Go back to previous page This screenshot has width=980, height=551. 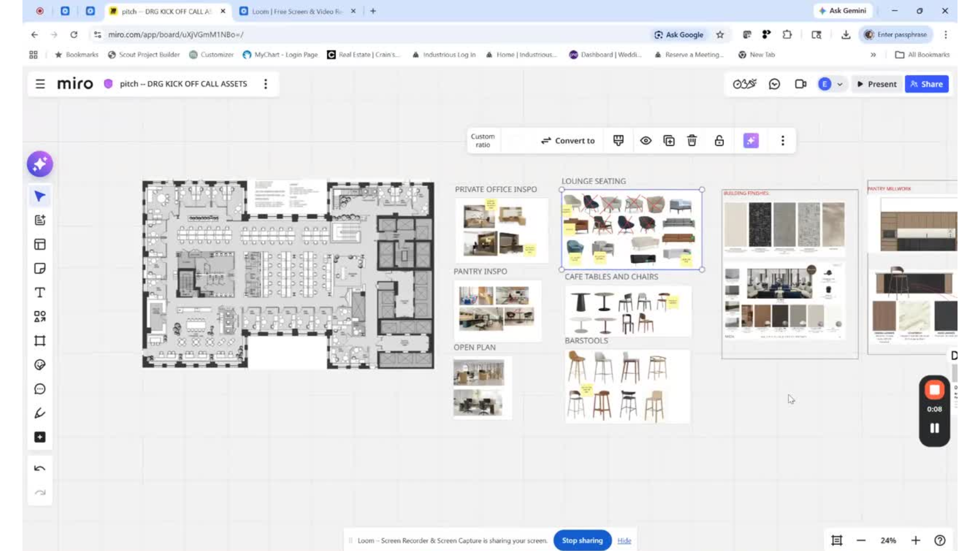(34, 35)
